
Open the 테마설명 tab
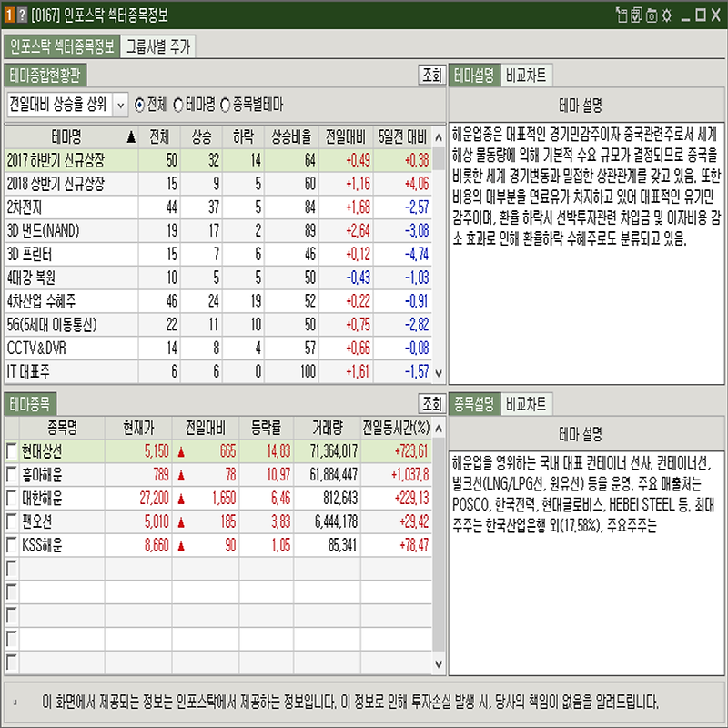coord(474,76)
